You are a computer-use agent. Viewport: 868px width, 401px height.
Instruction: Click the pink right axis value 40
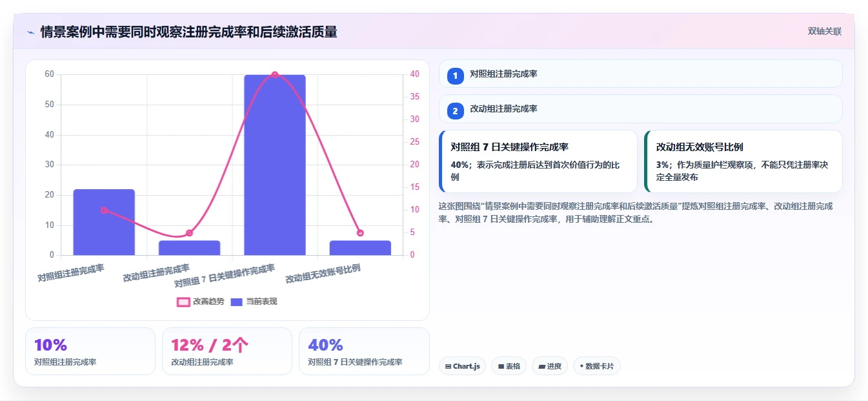pyautogui.click(x=415, y=74)
